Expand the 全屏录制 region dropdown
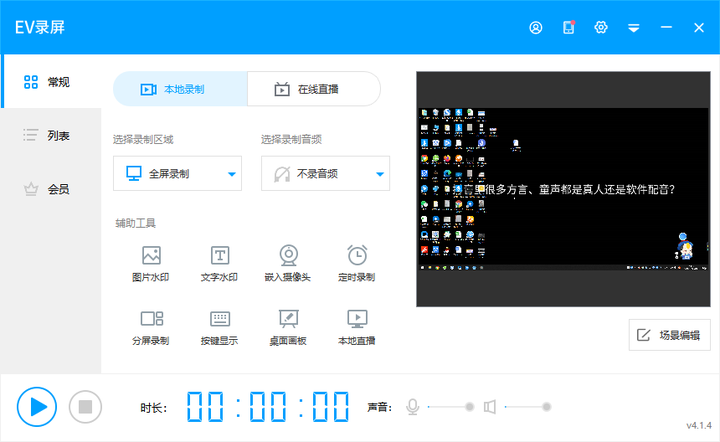 pos(177,173)
